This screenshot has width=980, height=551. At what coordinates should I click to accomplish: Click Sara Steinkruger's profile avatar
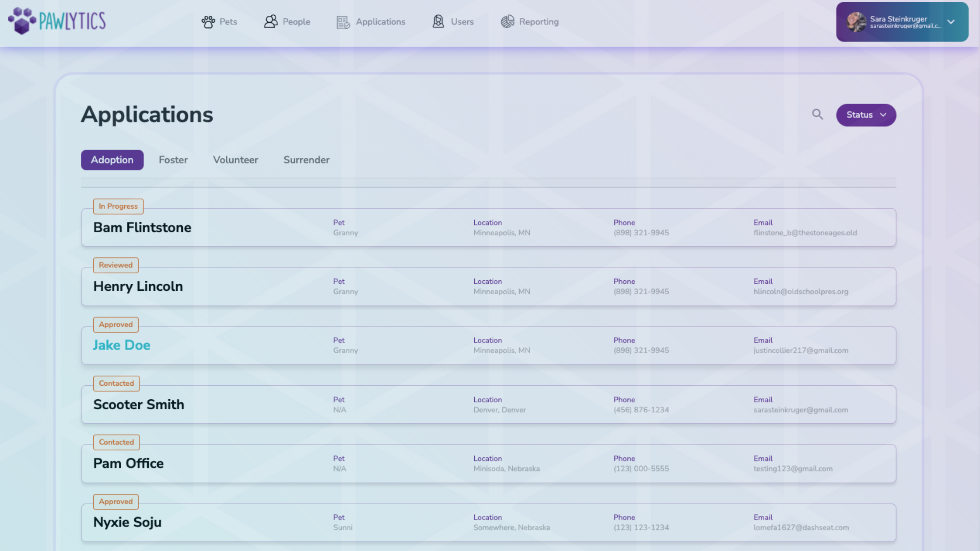click(856, 22)
